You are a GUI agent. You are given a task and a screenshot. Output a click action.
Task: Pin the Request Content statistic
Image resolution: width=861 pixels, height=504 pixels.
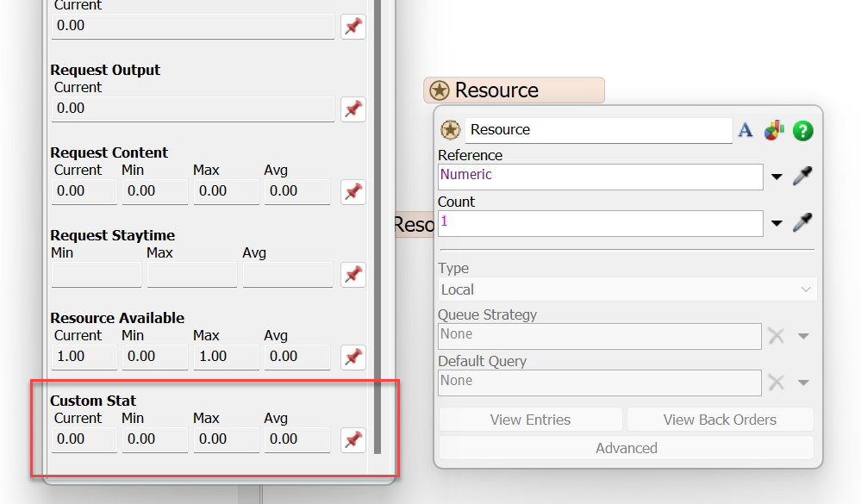pos(353,191)
